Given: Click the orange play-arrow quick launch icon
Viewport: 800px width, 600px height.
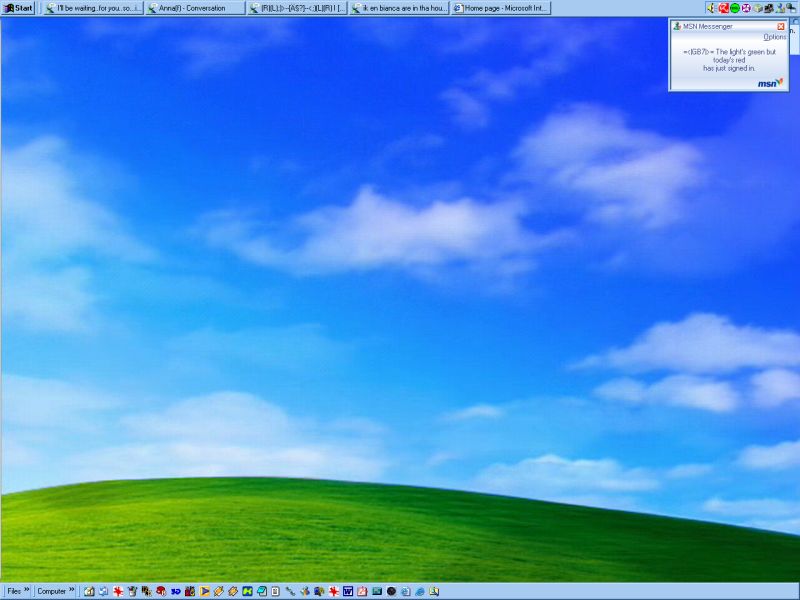Looking at the screenshot, I should [x=204, y=591].
